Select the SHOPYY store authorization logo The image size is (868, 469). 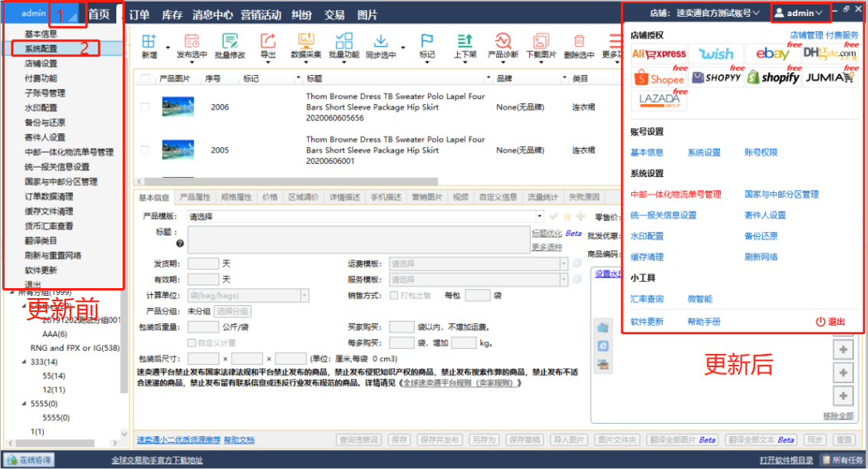pos(715,77)
